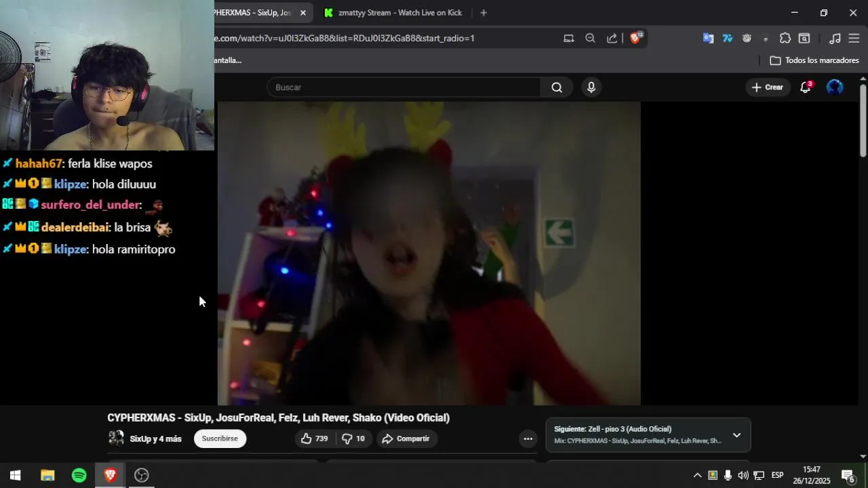This screenshot has width=868, height=488.
Task: Click the video player to pause
Action: (429, 253)
